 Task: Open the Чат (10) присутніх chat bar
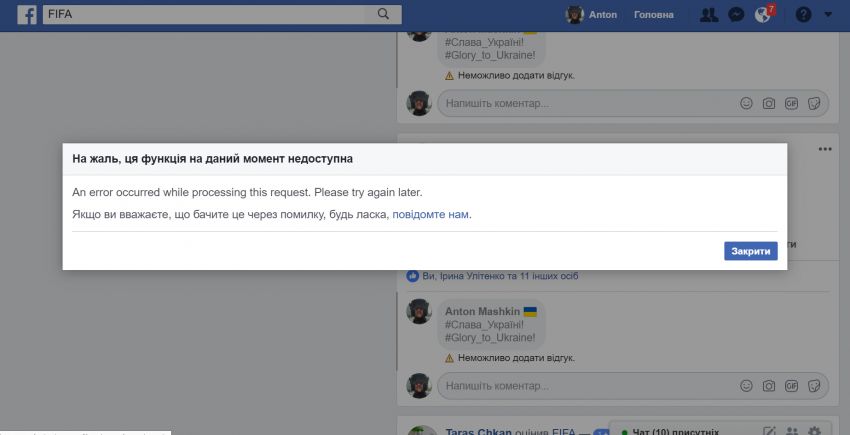coord(675,432)
